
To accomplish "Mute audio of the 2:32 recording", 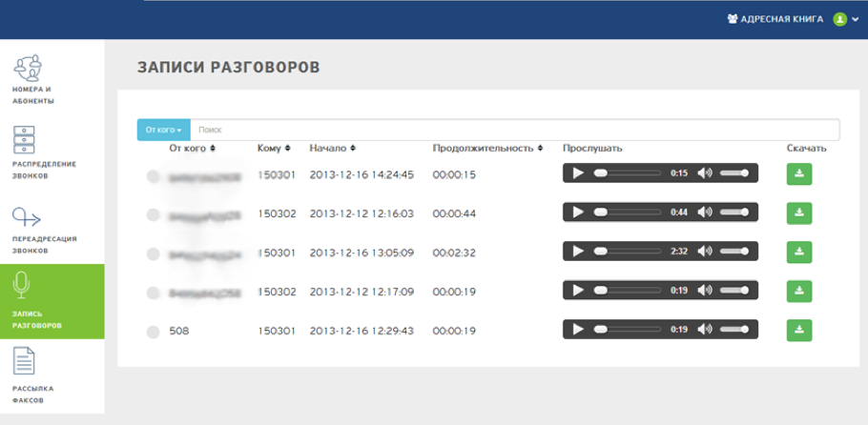I will tap(704, 252).
